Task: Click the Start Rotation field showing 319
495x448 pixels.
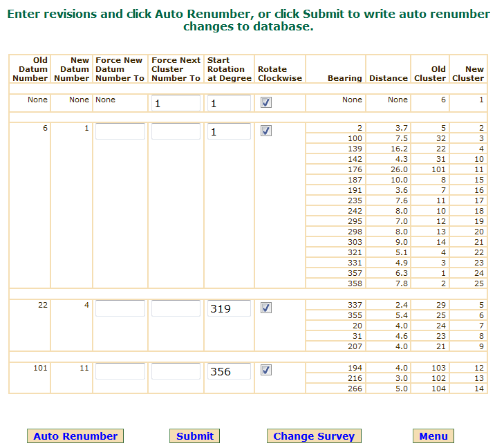Action: pyautogui.click(x=228, y=308)
